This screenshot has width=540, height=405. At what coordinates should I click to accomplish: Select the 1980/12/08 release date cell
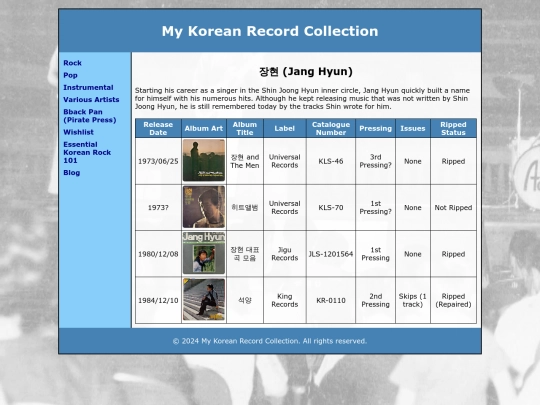[158, 254]
